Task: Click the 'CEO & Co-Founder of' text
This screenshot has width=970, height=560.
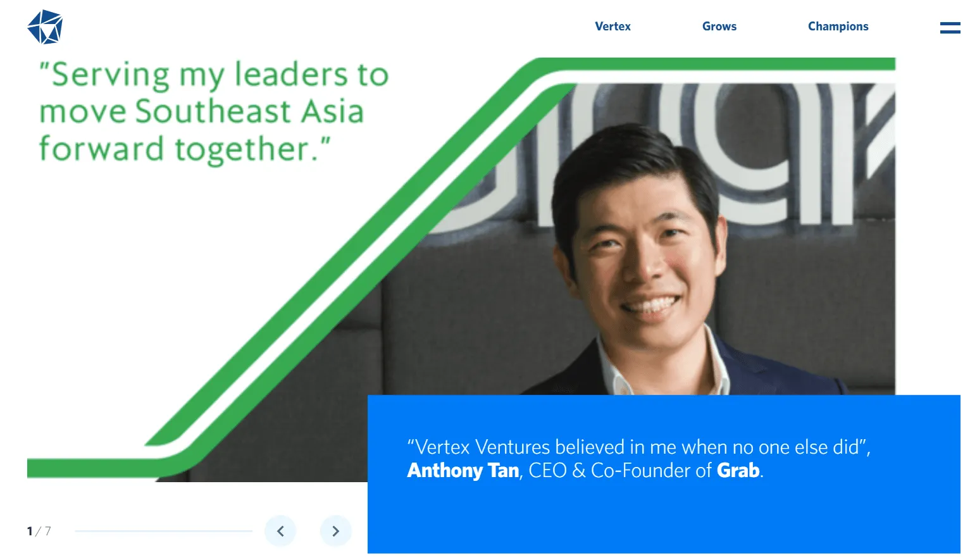Action: click(620, 471)
